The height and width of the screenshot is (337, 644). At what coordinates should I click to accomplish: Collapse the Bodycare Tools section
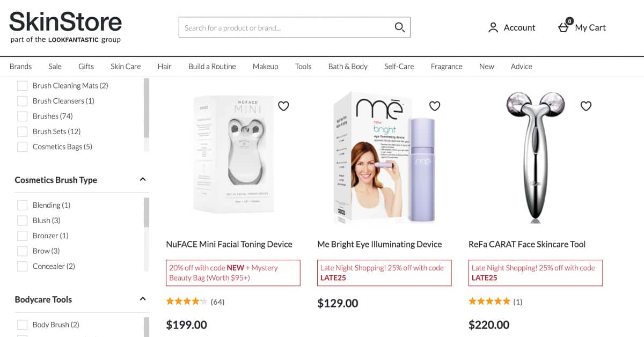coord(143,299)
